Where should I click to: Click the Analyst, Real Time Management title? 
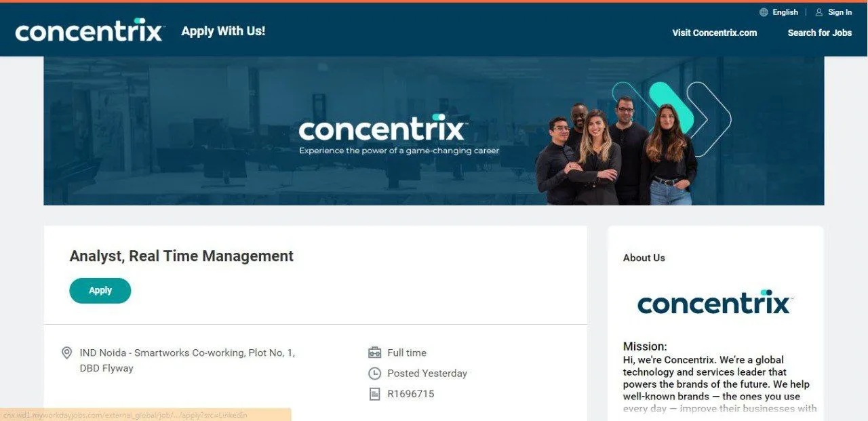click(181, 256)
